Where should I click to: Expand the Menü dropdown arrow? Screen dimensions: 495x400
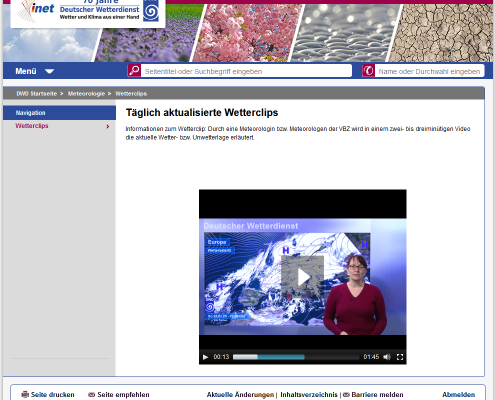[49, 71]
